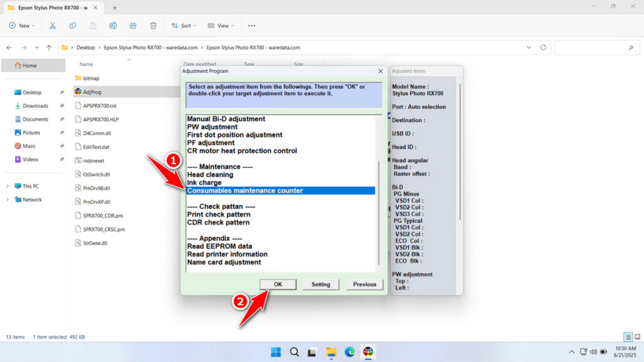
Task: Open Documents in navigation pane
Action: point(35,119)
